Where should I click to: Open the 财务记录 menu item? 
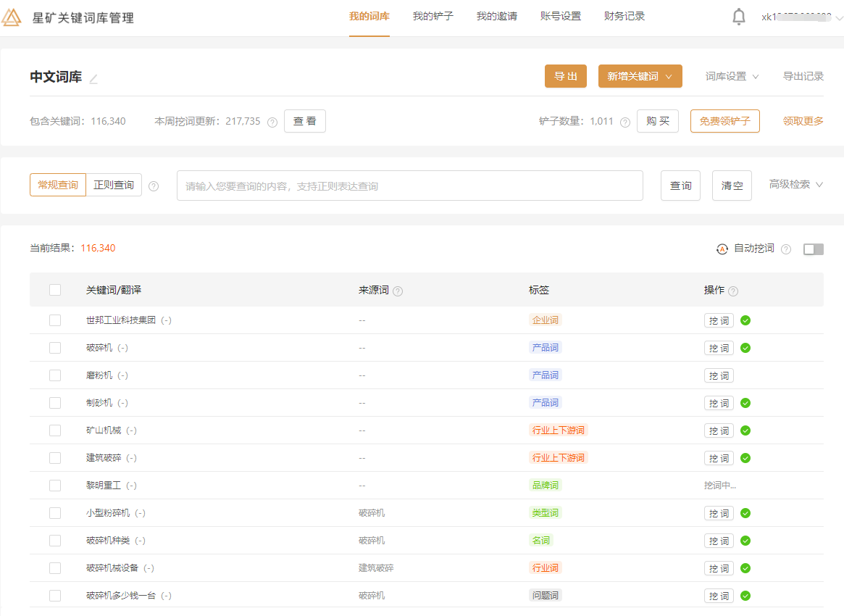coord(624,16)
